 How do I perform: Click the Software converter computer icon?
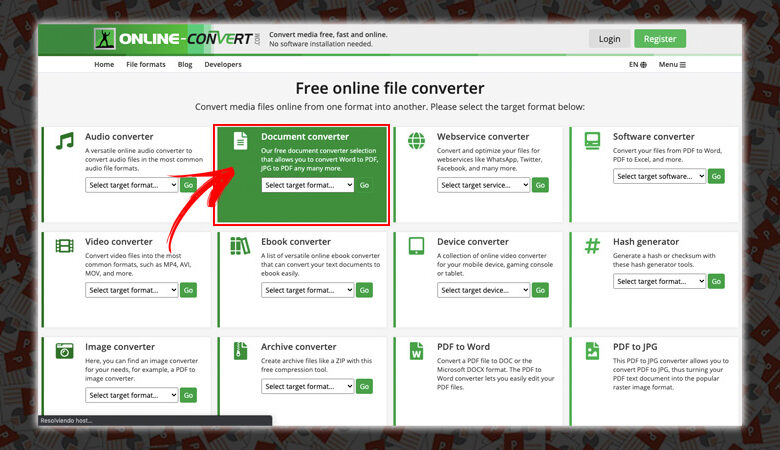592,141
